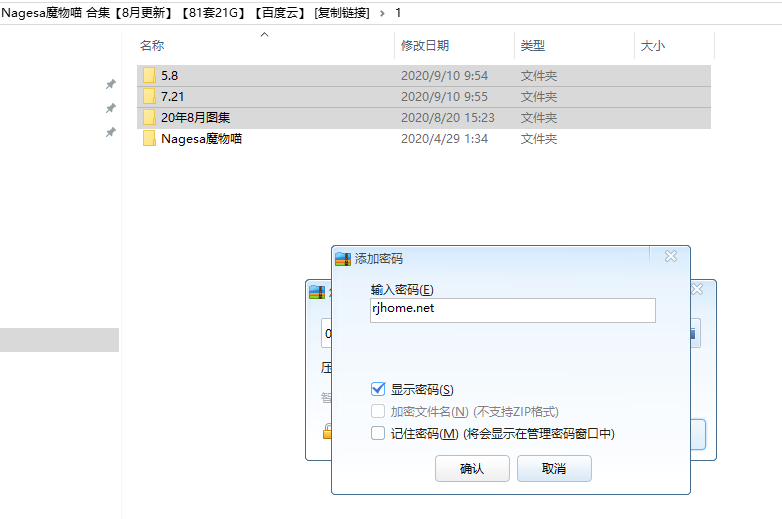Screen dimensions: 782x519
Task: Select the 20年8月图集 folder icon
Action: [x=149, y=118]
